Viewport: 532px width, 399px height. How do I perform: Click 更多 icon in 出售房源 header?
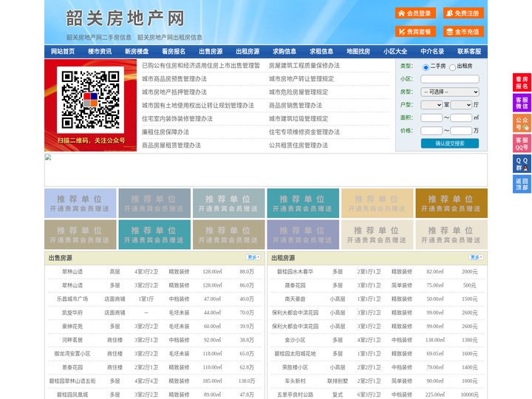click(253, 258)
